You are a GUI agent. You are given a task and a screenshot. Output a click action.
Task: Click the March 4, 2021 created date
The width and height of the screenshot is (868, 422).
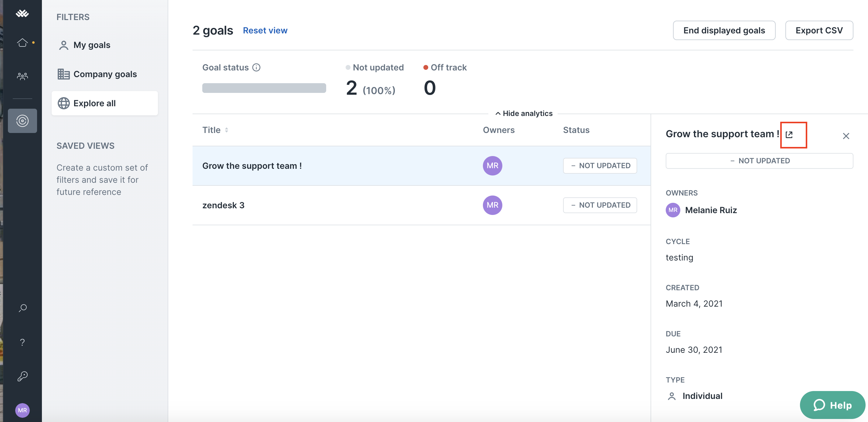click(694, 304)
